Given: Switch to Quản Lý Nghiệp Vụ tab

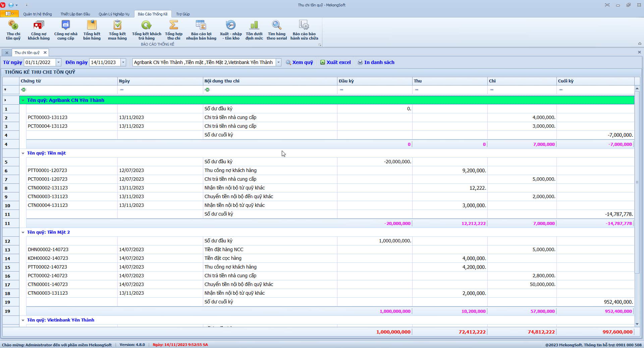Looking at the screenshot, I should 114,14.
